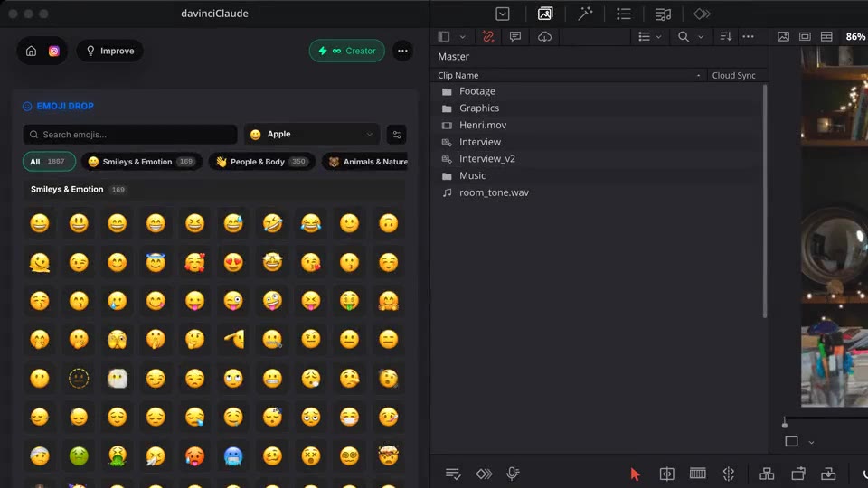
Task: Open the home icon in davinciClaude
Action: [x=31, y=51]
